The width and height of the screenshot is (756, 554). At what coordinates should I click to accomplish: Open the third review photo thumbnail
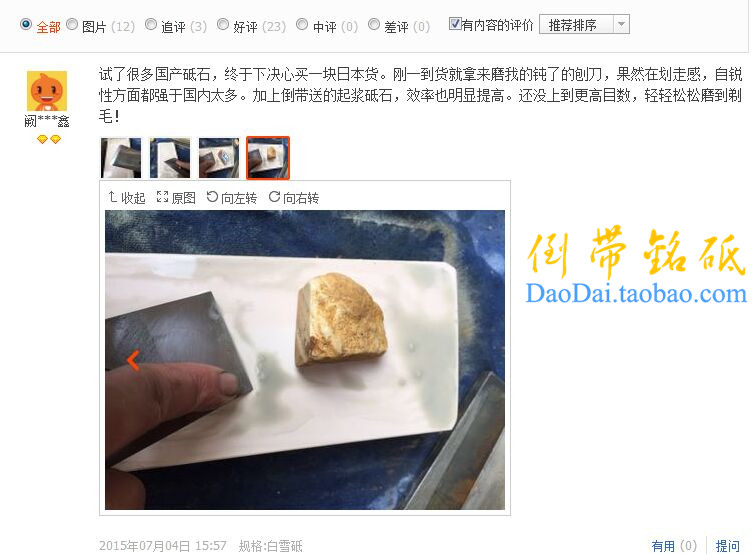coord(219,158)
